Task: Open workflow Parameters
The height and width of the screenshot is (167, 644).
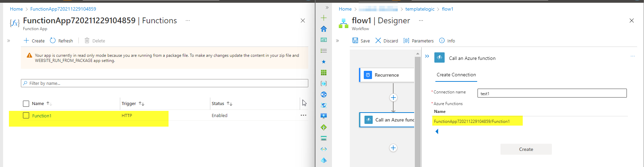Action: (419, 41)
